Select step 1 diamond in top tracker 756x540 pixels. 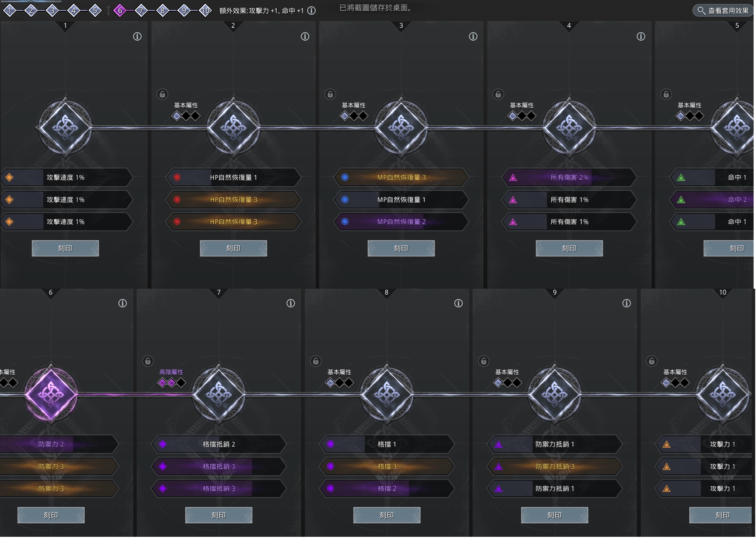tap(10, 11)
